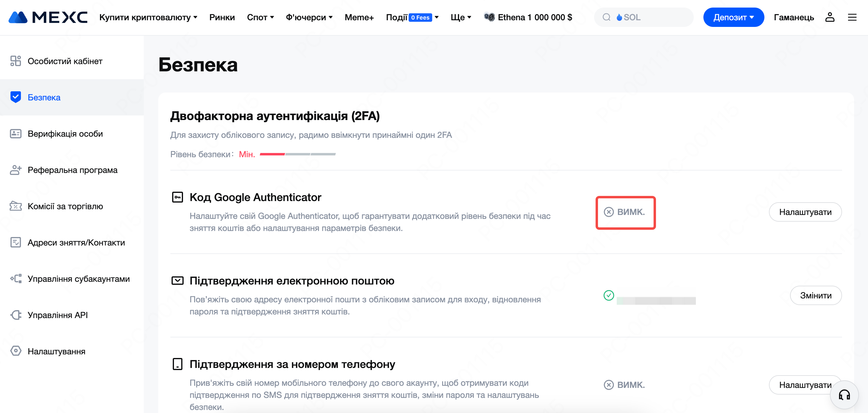
Task: Click the Безпека shield icon
Action: pyautogui.click(x=15, y=97)
